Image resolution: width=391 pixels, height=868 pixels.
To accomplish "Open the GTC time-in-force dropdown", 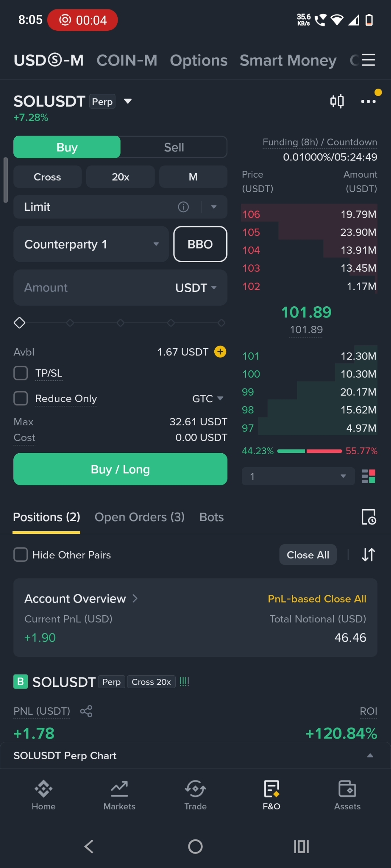I will (x=208, y=399).
